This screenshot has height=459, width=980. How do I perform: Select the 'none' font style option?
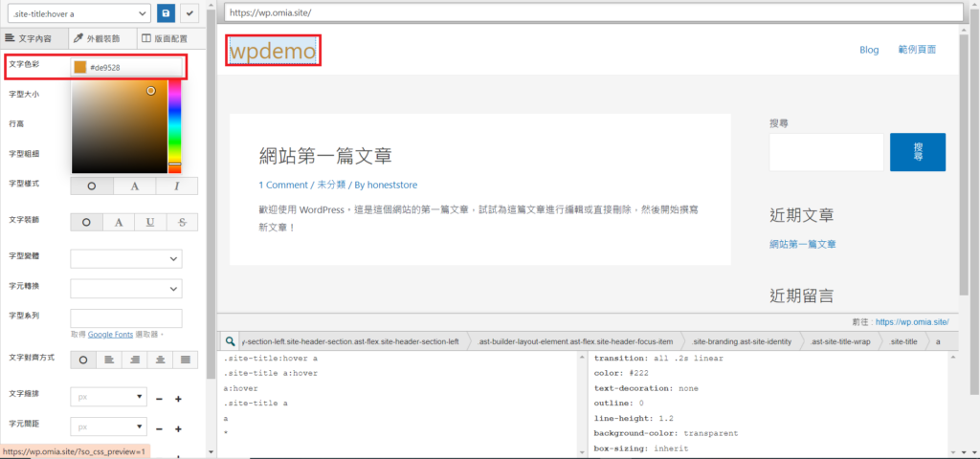91,186
